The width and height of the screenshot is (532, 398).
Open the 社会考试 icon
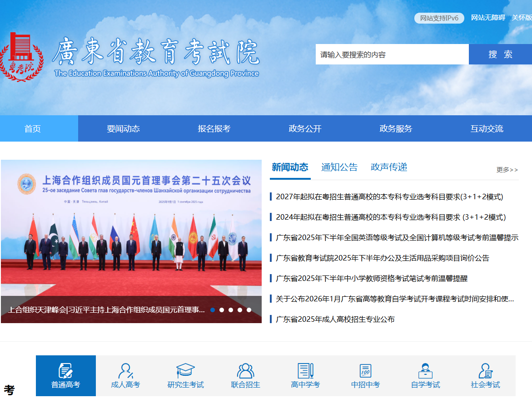tap(485, 371)
